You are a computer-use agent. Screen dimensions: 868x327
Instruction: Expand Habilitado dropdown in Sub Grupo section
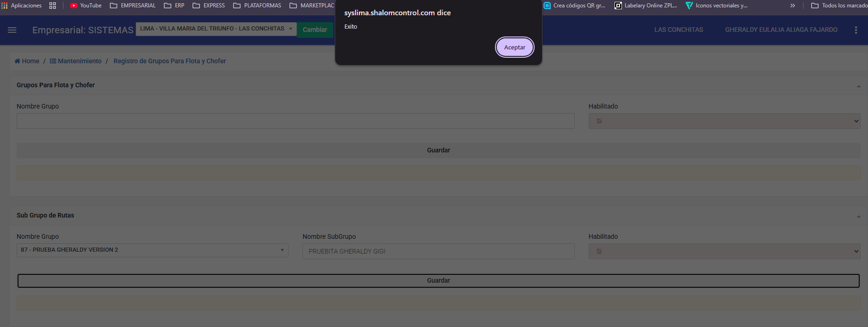click(x=724, y=251)
